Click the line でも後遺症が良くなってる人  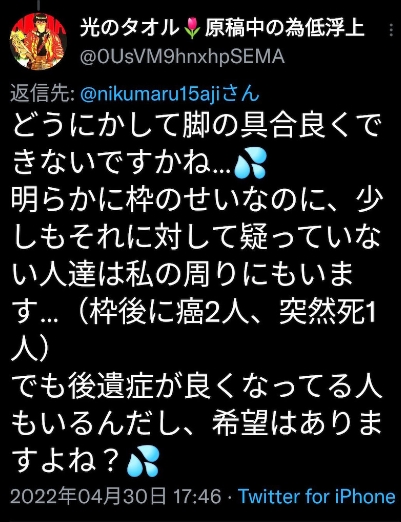point(197,387)
